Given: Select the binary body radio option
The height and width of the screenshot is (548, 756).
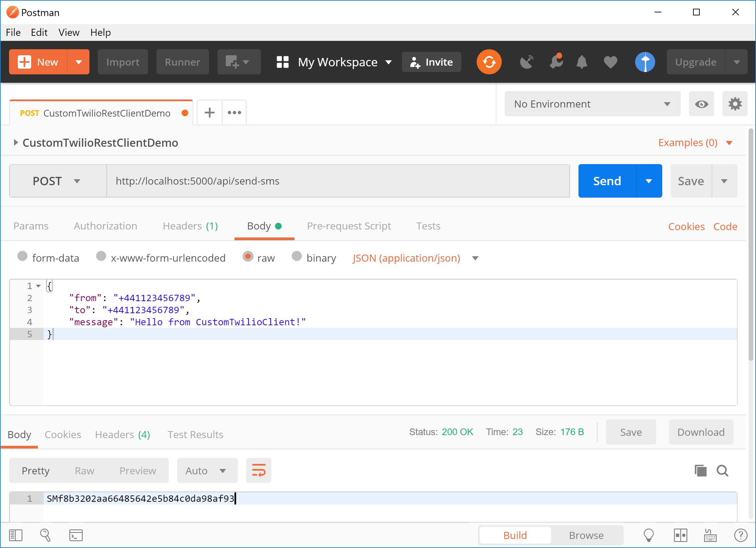Looking at the screenshot, I should click(297, 256).
